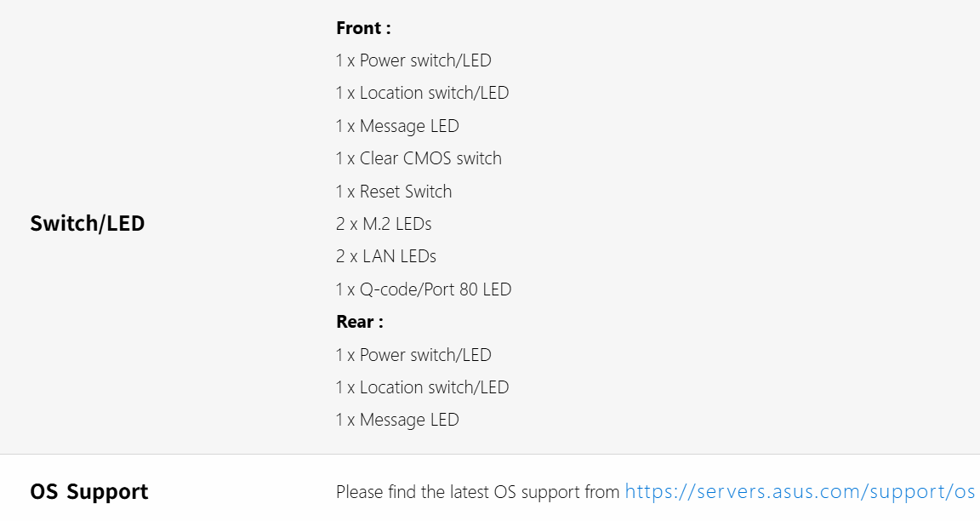The height and width of the screenshot is (521, 980).
Task: Click the 'Clear CMOS switch' entry
Action: [430, 158]
